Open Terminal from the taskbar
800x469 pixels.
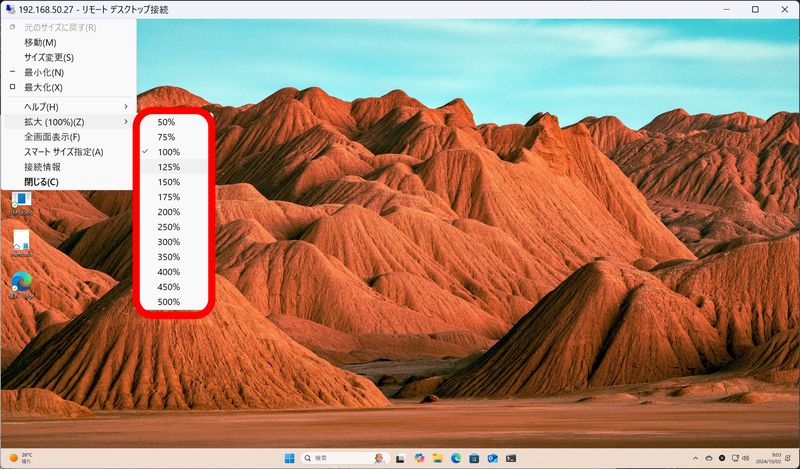pyautogui.click(x=511, y=458)
